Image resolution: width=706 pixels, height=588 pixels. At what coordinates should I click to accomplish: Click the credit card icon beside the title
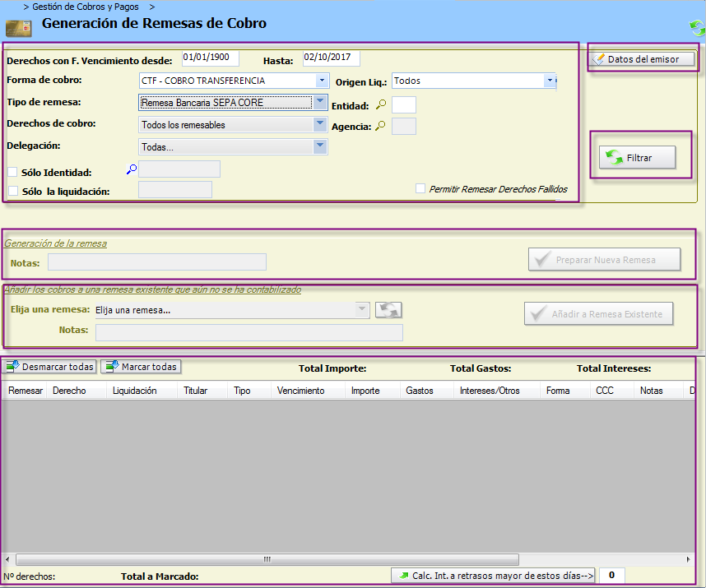18,28
